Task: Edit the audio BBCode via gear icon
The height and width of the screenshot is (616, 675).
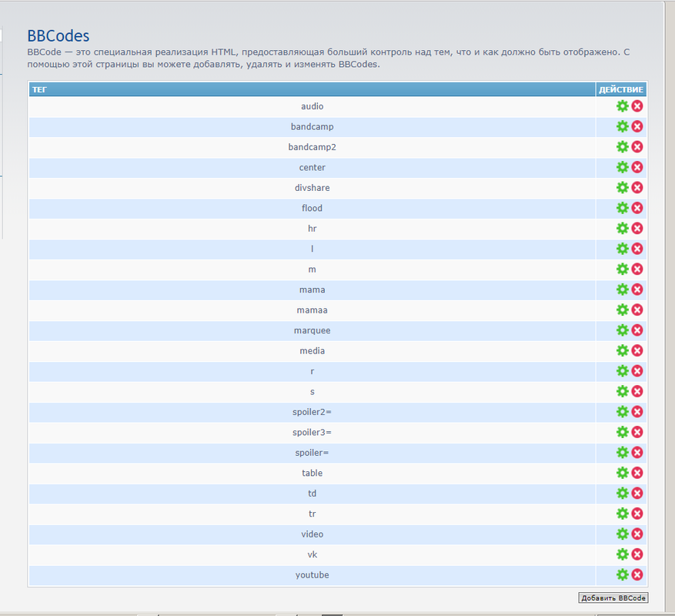Action: 622,106
